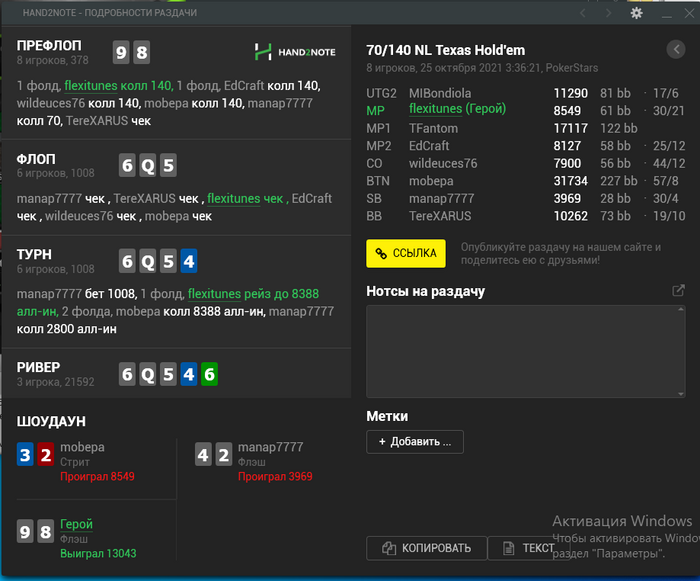This screenshot has width=700, height=581.
Task: Open flexitunes link in flop actions
Action: click(x=233, y=198)
